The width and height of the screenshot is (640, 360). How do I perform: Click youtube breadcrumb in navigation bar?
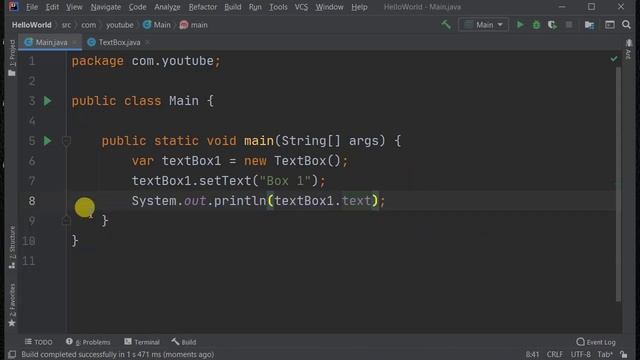coord(120,25)
